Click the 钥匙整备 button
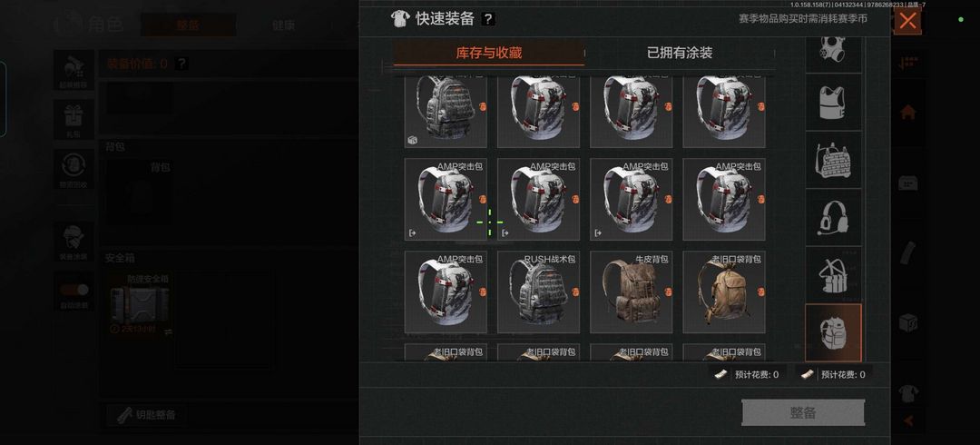 146,415
